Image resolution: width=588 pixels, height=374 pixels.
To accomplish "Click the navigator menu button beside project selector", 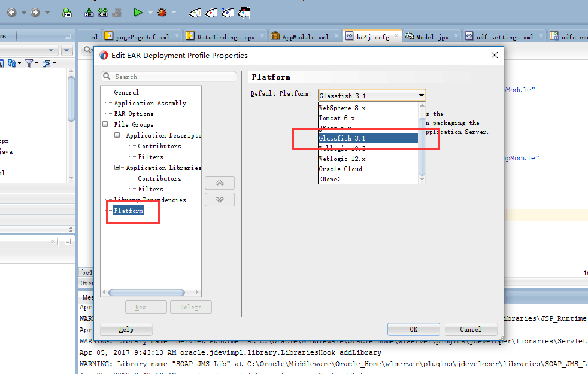I will 66,50.
